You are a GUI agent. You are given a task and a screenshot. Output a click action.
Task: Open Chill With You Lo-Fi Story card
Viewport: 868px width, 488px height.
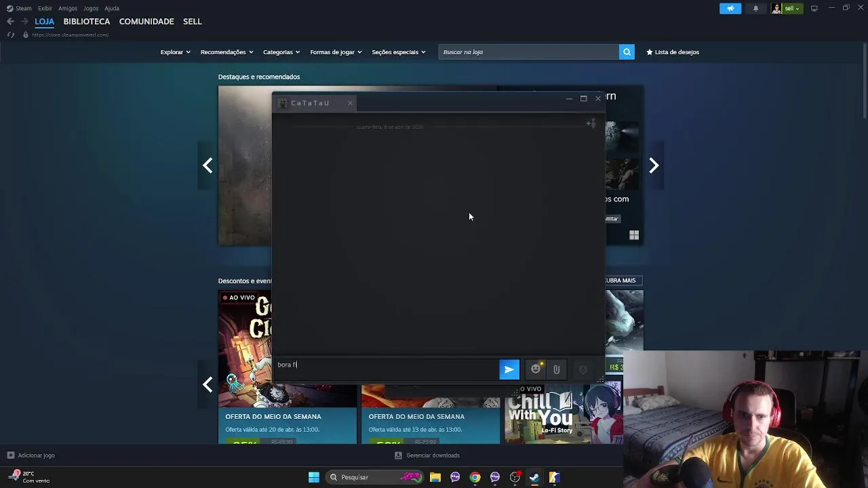pyautogui.click(x=562, y=413)
